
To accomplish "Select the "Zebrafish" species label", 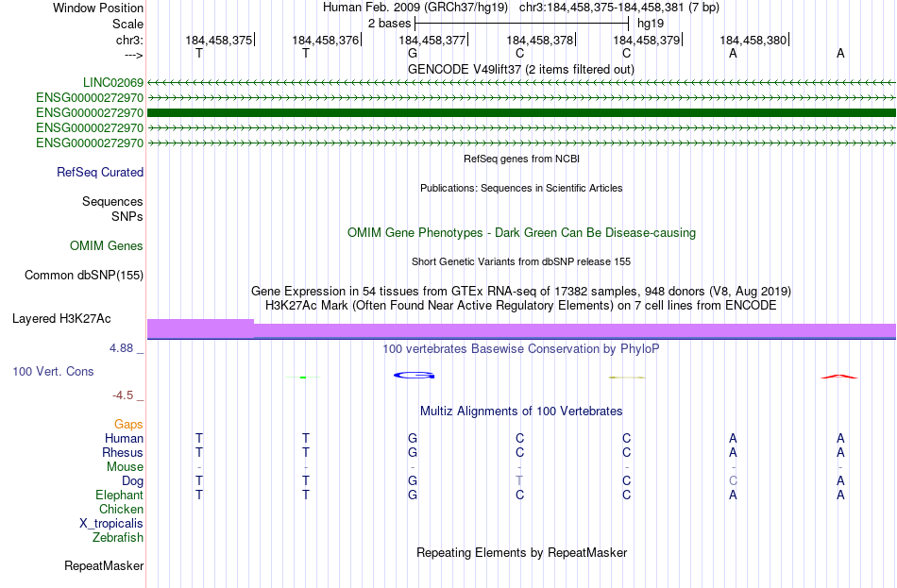I will click(118, 538).
